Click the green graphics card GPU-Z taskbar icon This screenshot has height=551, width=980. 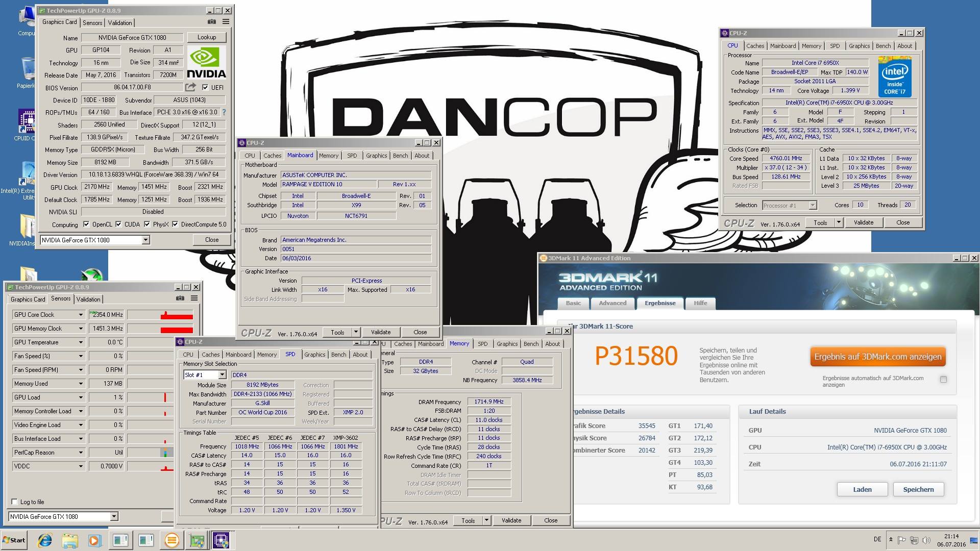tap(197, 540)
